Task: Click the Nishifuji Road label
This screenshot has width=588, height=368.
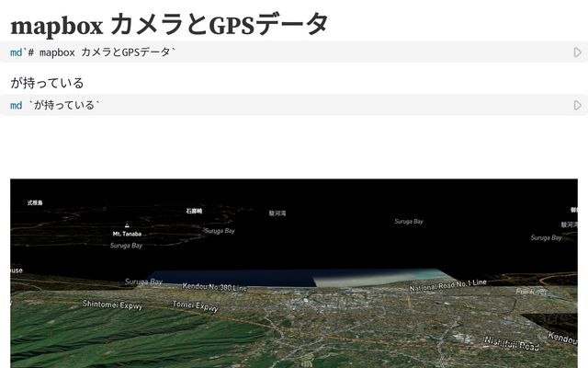Action: [512, 343]
